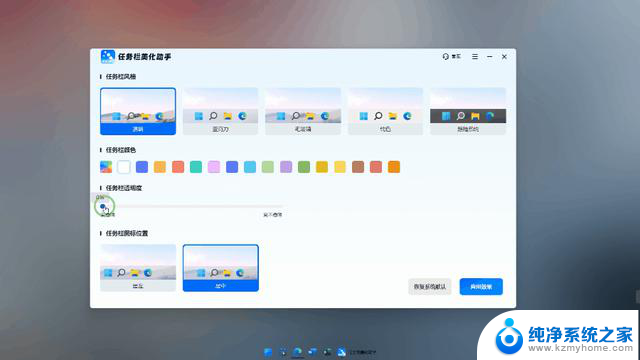Minimize the taskbar beautifier window
This screenshot has width=640, height=360.
coord(489,57)
